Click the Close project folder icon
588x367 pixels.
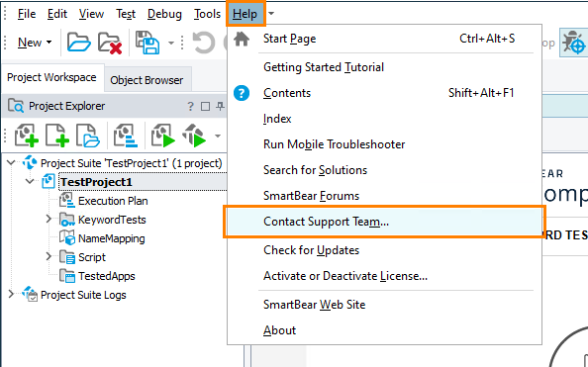[x=110, y=43]
